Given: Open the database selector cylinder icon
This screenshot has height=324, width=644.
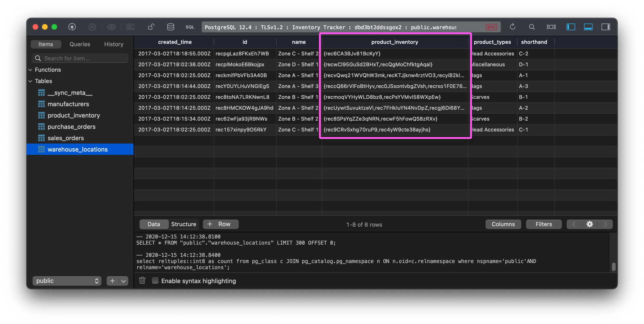Looking at the screenshot, I should [171, 27].
